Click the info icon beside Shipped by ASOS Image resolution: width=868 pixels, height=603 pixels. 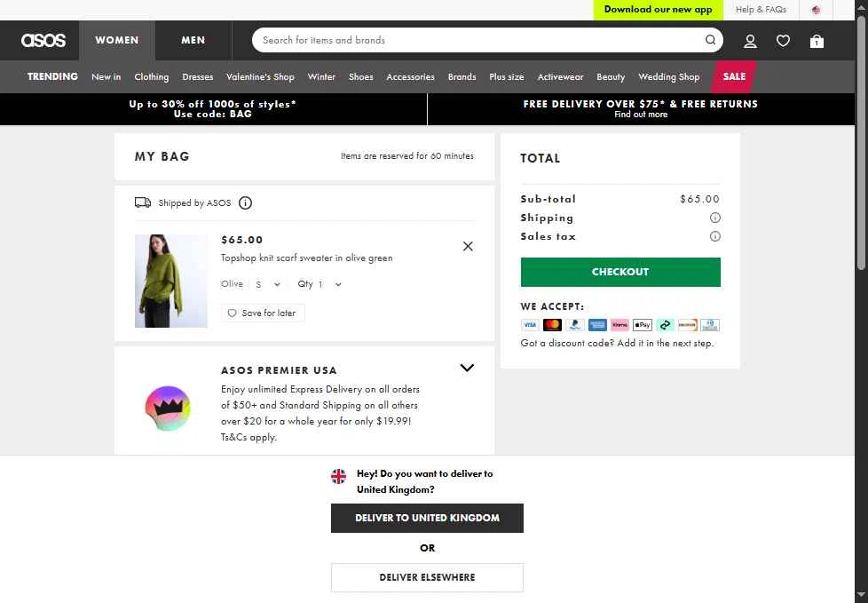(245, 203)
